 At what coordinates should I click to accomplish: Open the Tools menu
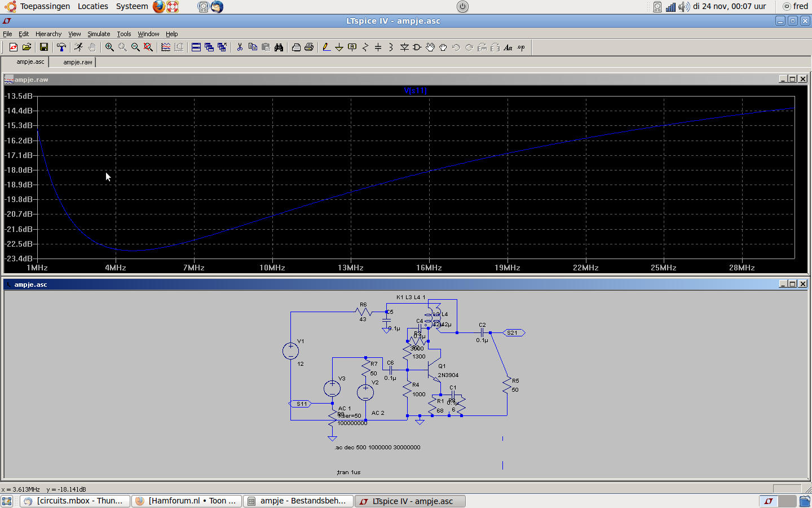tap(124, 34)
